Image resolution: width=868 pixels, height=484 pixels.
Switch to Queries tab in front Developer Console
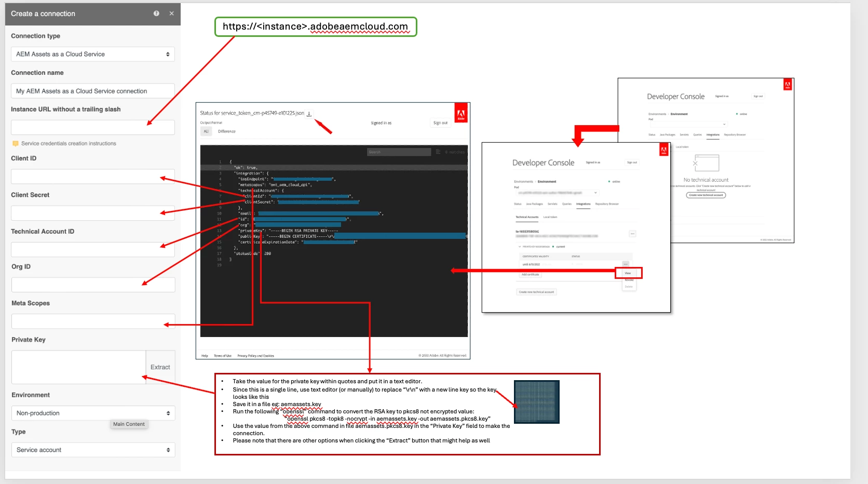pyautogui.click(x=567, y=204)
